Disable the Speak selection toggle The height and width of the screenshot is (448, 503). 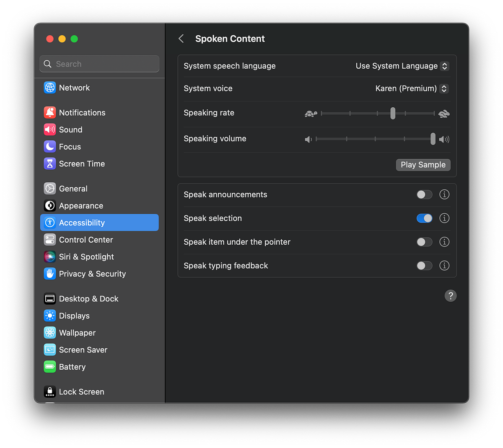tap(424, 218)
